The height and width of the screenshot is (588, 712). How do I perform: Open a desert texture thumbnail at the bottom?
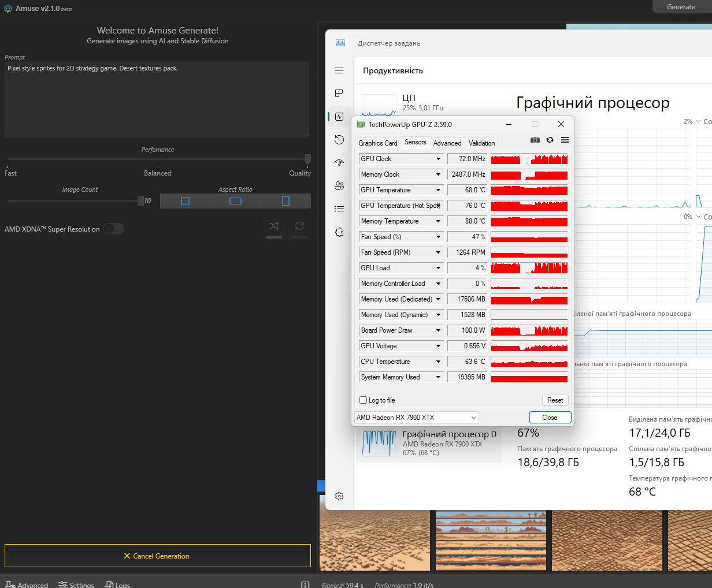pos(374,539)
